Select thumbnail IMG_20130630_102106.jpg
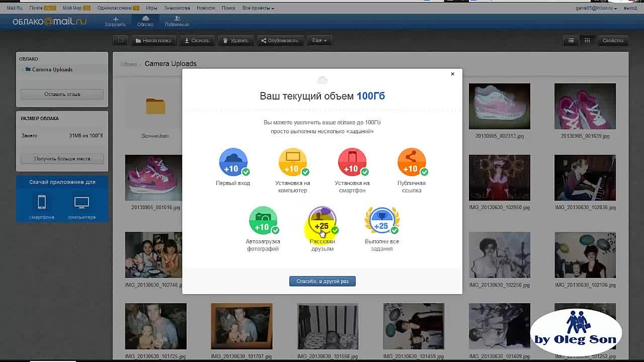 [585, 254]
